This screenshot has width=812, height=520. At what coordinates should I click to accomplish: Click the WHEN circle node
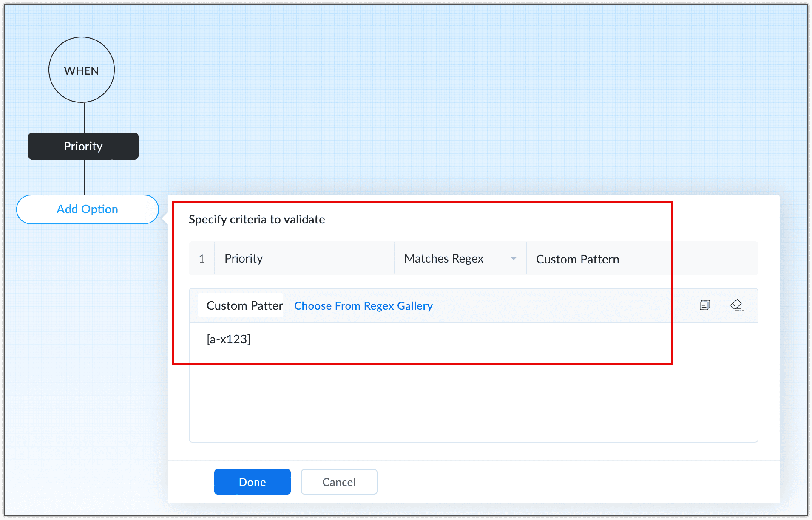(82, 70)
